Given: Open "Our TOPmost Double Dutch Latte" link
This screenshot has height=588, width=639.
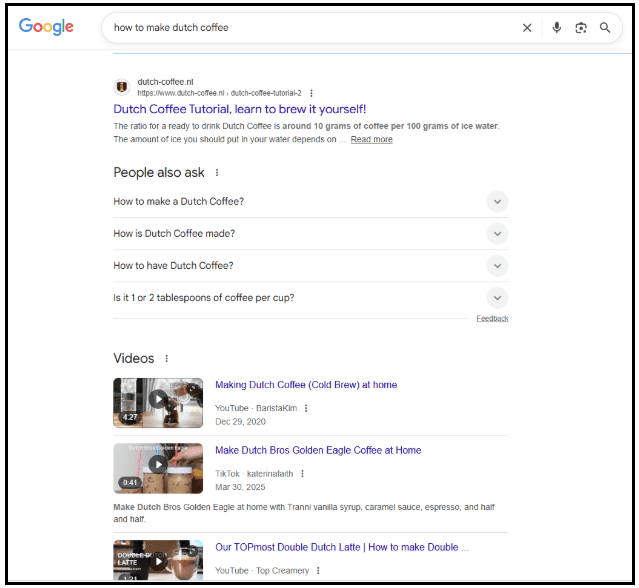Looking at the screenshot, I should (x=342, y=547).
